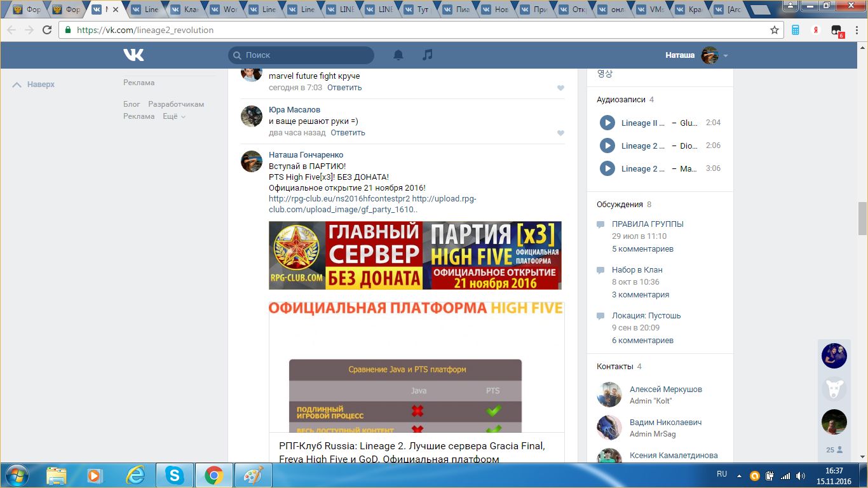Viewport: 868px width, 488px height.
Task: Open the calculator browser extension
Action: pos(796,30)
